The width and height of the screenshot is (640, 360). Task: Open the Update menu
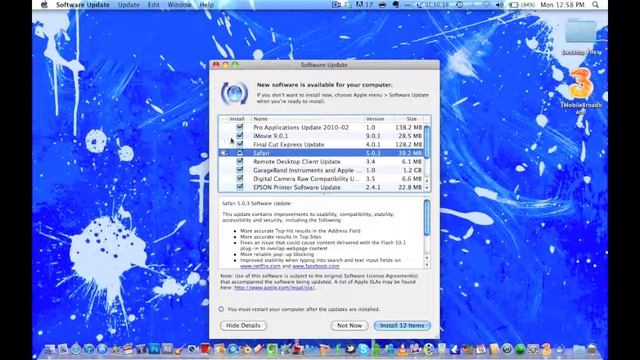[128, 5]
